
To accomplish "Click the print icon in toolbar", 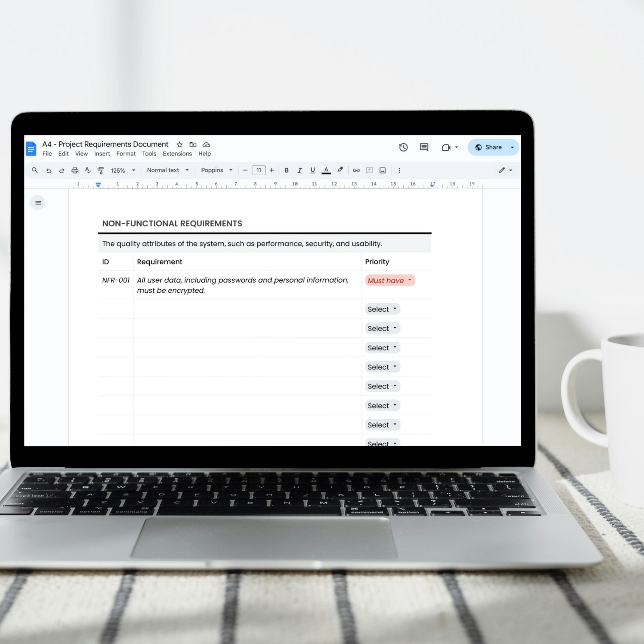I will [75, 170].
